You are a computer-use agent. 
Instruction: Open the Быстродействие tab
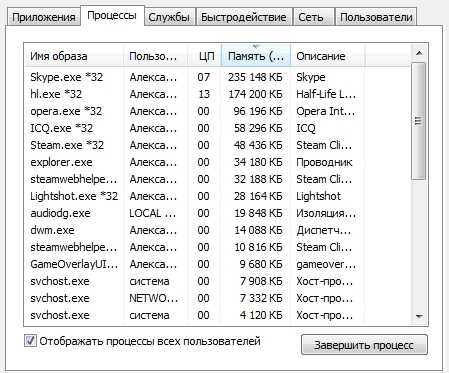pos(244,17)
